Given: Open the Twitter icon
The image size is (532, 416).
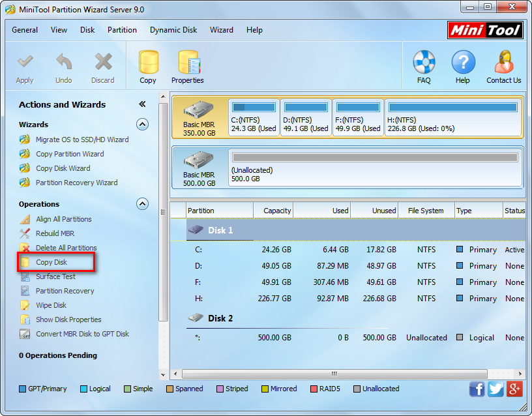Looking at the screenshot, I should pyautogui.click(x=495, y=389).
